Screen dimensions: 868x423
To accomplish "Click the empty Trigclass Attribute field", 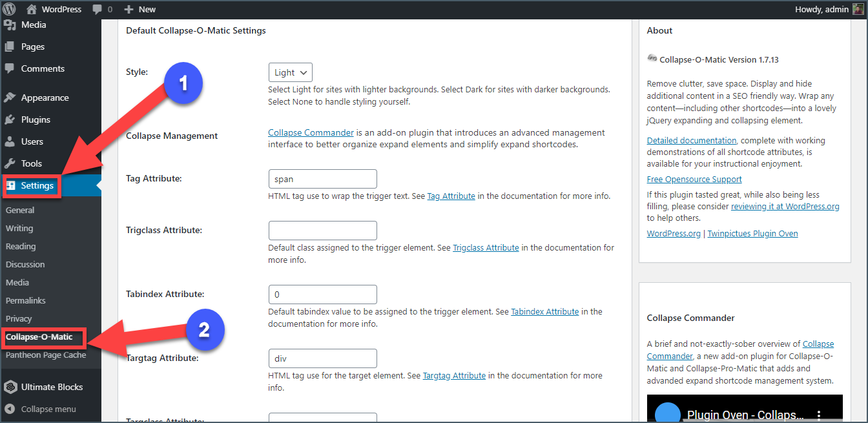I will [323, 231].
